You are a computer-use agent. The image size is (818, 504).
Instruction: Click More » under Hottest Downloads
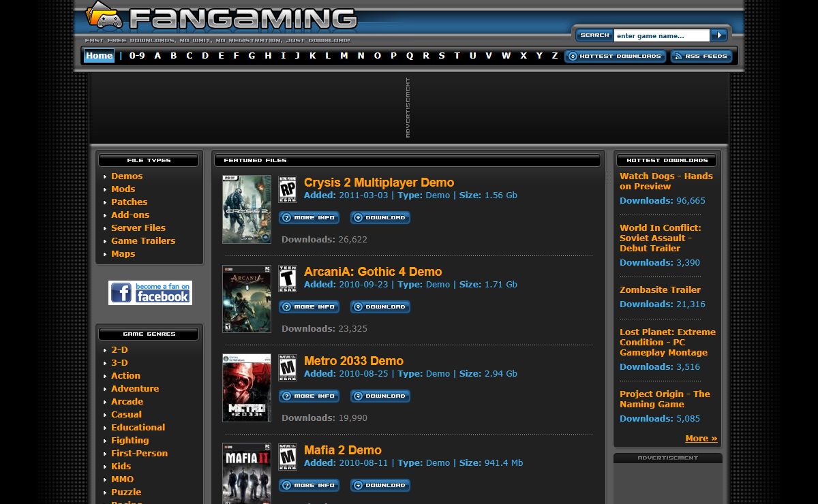tap(701, 438)
